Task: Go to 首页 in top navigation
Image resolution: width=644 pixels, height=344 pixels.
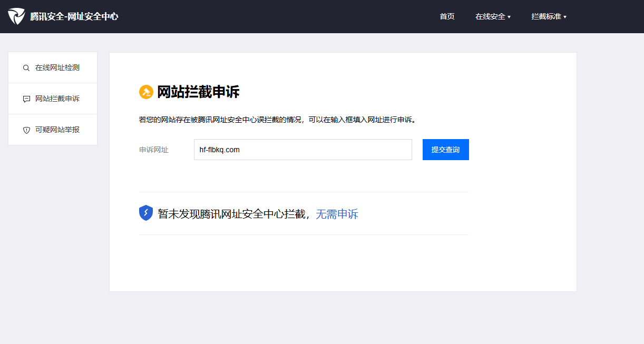Action: (447, 16)
